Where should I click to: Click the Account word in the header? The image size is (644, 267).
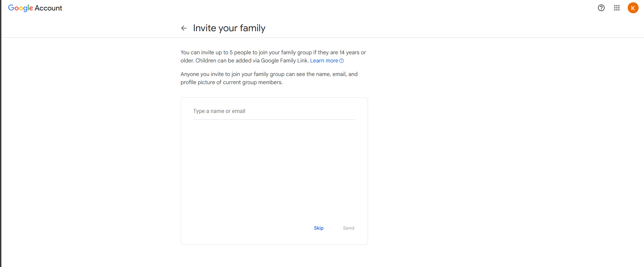[48, 8]
